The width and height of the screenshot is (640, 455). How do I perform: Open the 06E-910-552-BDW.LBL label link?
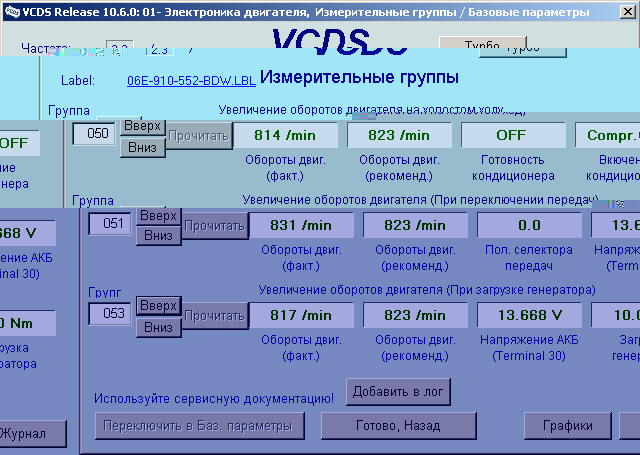[x=191, y=81]
